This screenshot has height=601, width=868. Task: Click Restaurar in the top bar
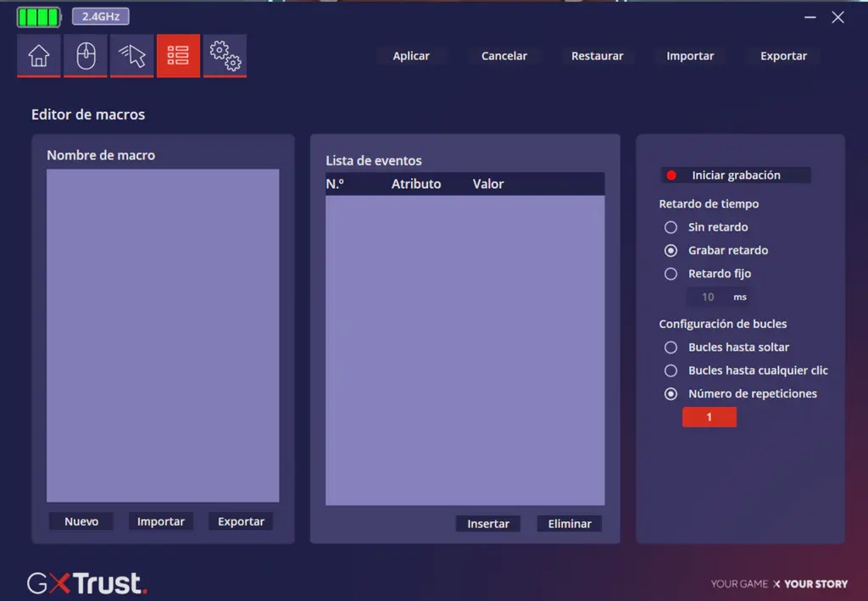coord(597,56)
